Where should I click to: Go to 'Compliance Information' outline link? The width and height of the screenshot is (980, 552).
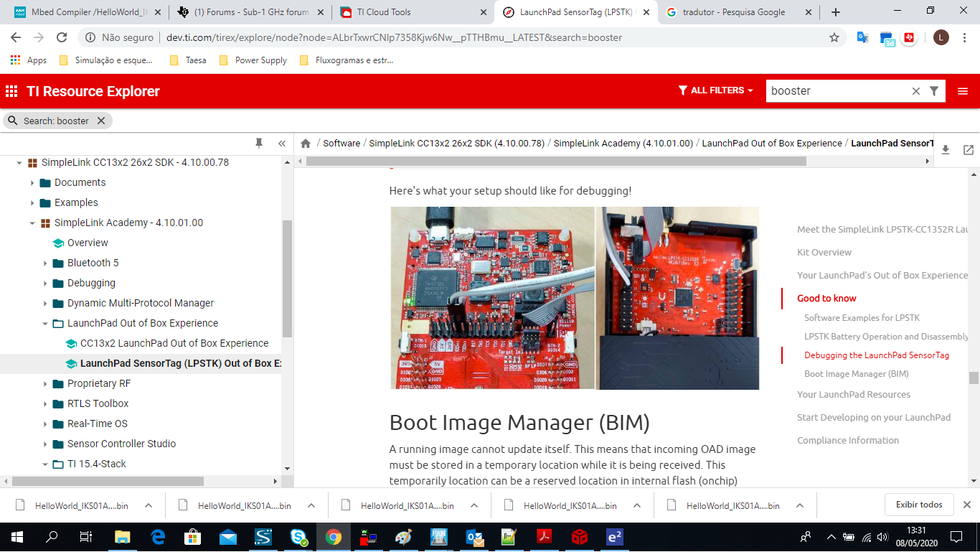tap(848, 440)
